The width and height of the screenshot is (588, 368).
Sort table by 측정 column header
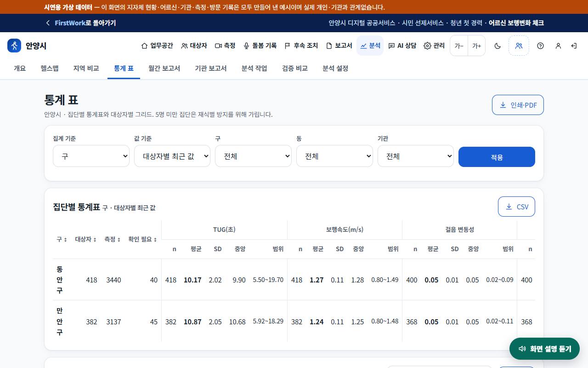pos(113,239)
